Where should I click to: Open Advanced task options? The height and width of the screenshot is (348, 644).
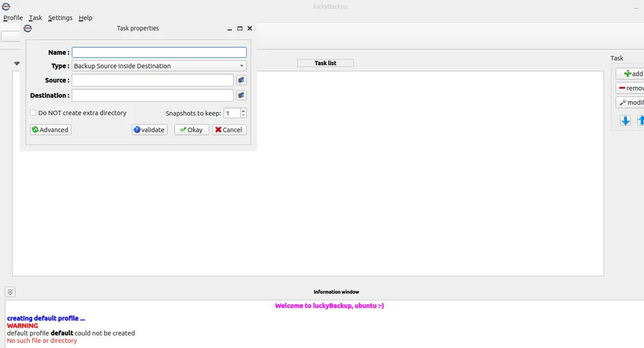coord(51,130)
